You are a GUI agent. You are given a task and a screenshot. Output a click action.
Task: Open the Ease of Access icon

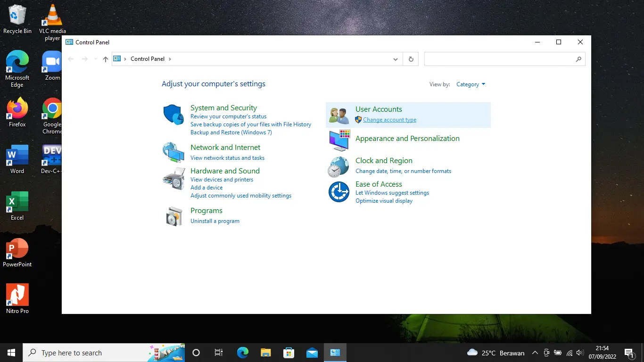point(339,192)
